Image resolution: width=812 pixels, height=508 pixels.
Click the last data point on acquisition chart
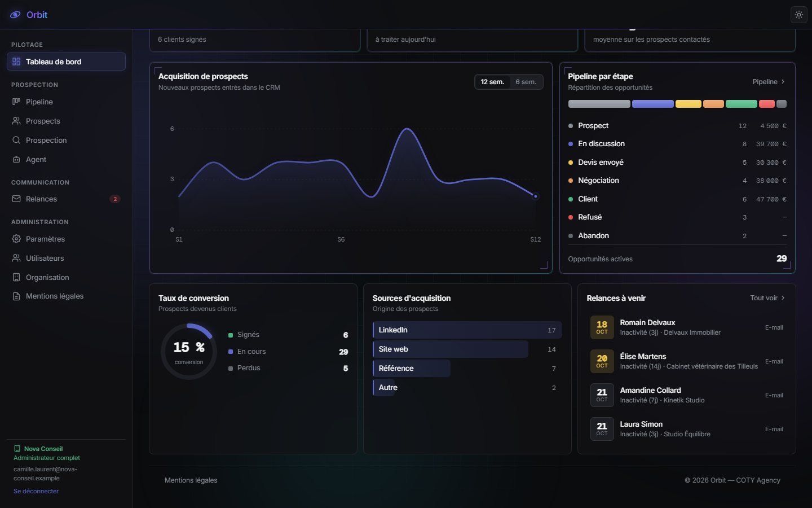tap(535, 196)
